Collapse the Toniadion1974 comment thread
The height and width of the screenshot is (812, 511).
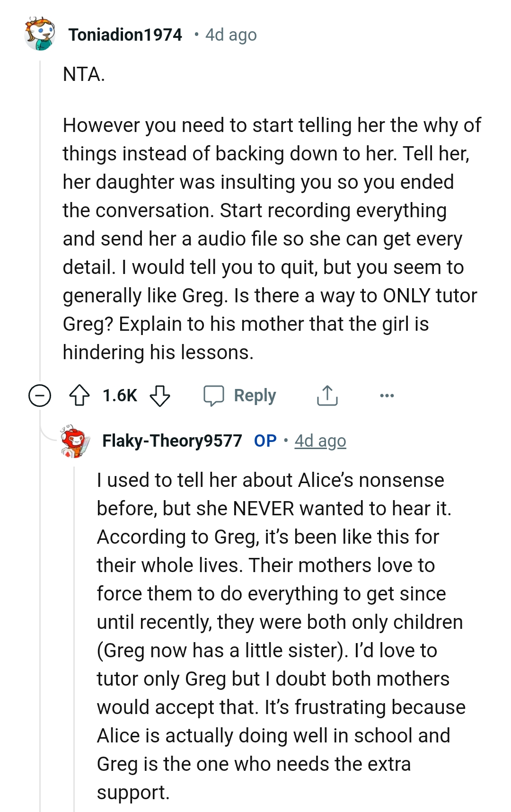pos(39,396)
